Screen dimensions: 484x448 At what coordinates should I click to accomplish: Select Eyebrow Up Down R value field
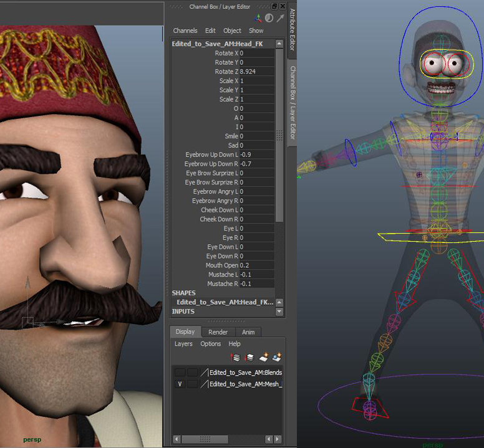tap(256, 164)
